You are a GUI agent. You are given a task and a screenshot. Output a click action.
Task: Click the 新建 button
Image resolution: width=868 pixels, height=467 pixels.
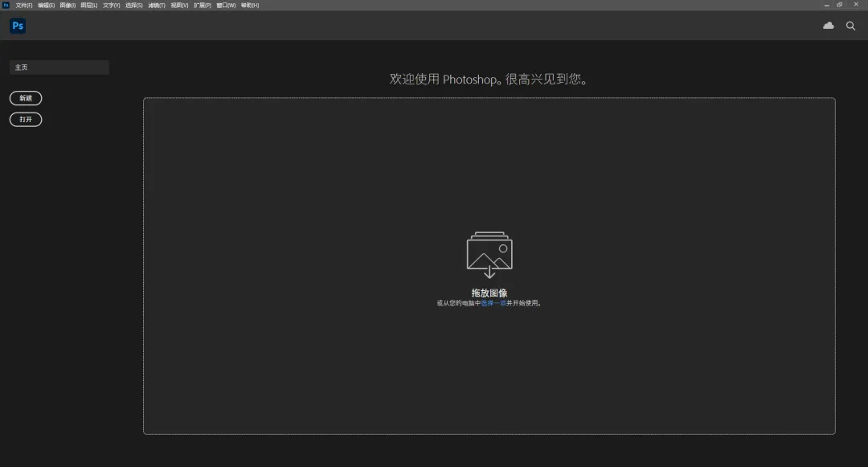click(26, 98)
